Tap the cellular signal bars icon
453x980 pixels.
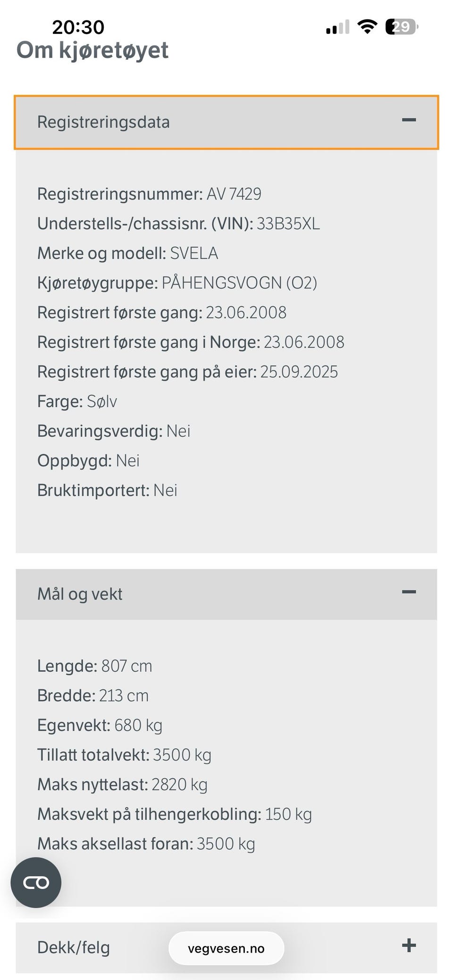337,27
